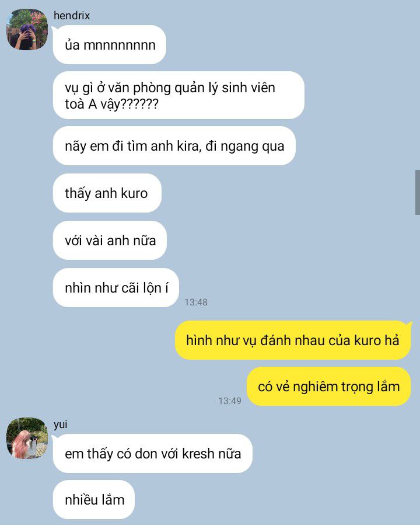Click the sender name yui
The height and width of the screenshot is (525, 420).
pos(61,424)
